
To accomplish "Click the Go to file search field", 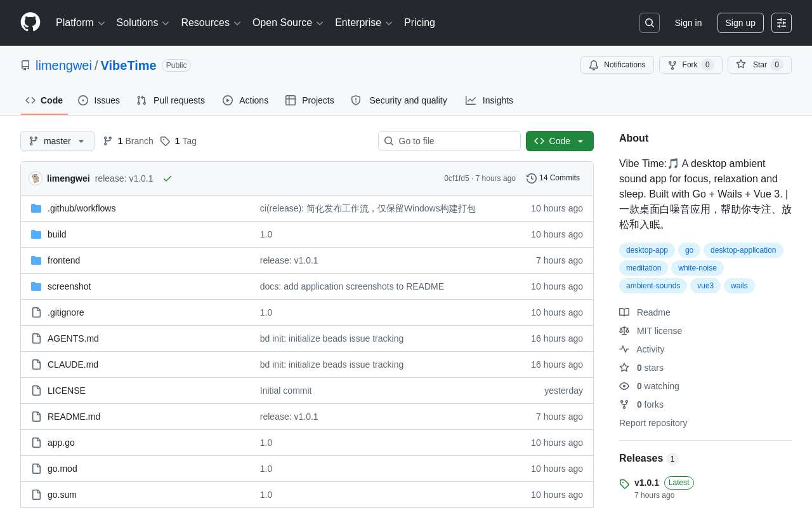I will tap(449, 141).
